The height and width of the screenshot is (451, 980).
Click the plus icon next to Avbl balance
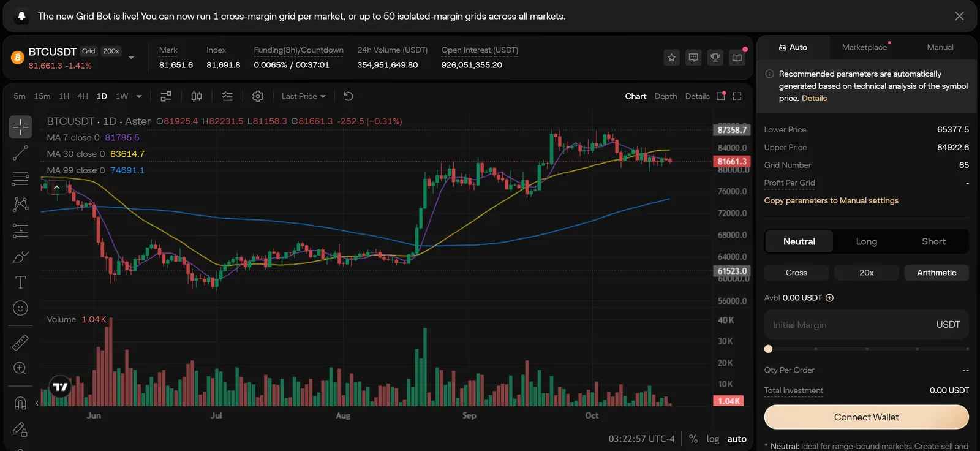[x=830, y=298]
